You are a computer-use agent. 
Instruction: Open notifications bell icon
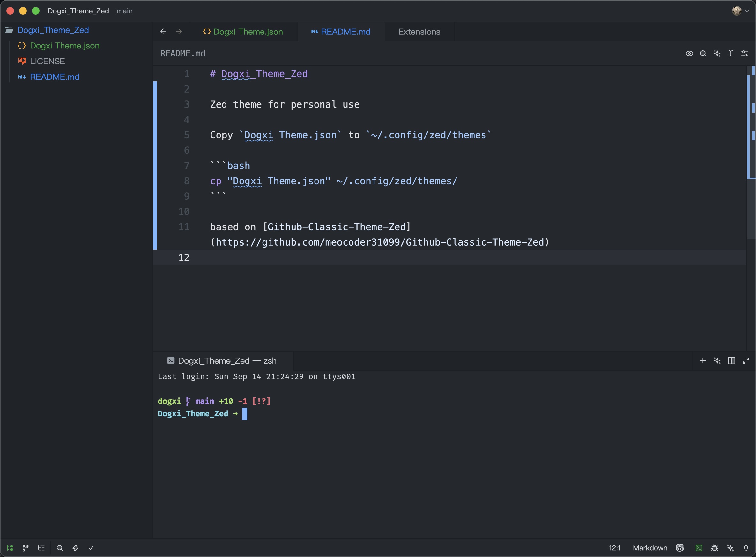[746, 548]
